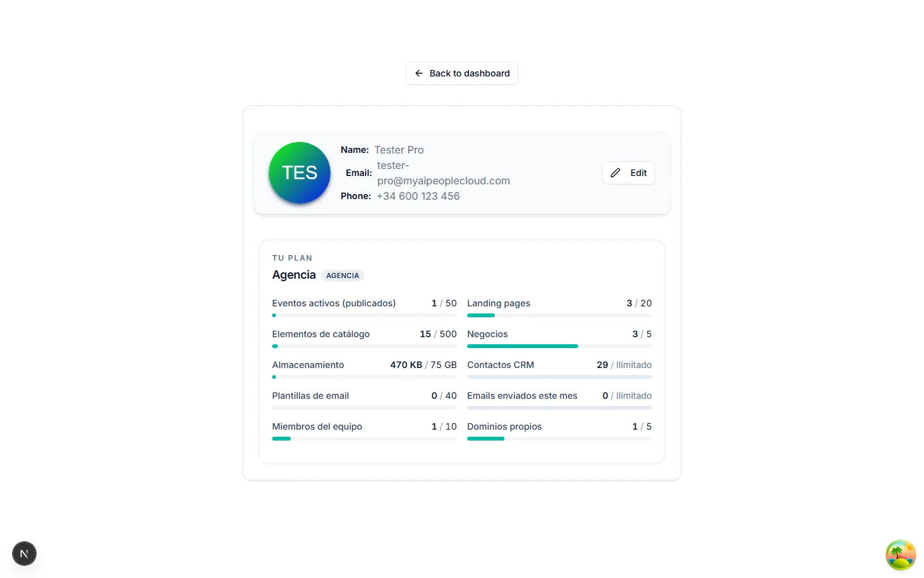Click the Dominios propios progress bar
Viewport: 924px width, 578px height.
[560, 439]
